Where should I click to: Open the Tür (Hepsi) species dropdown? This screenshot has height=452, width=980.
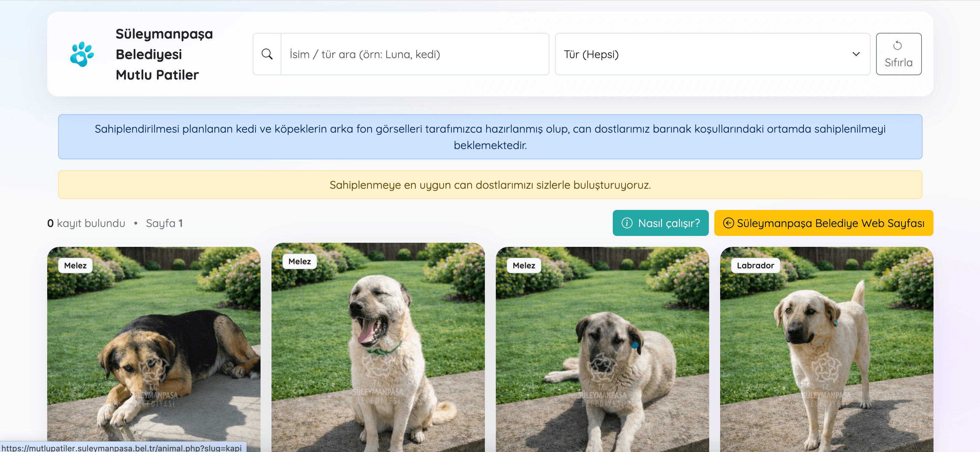point(712,54)
